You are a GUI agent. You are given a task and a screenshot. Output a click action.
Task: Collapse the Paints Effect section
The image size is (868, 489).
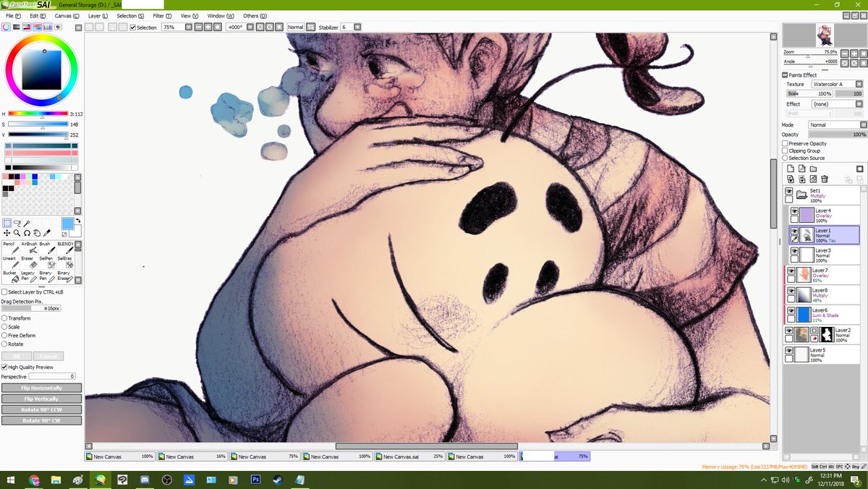pos(785,75)
